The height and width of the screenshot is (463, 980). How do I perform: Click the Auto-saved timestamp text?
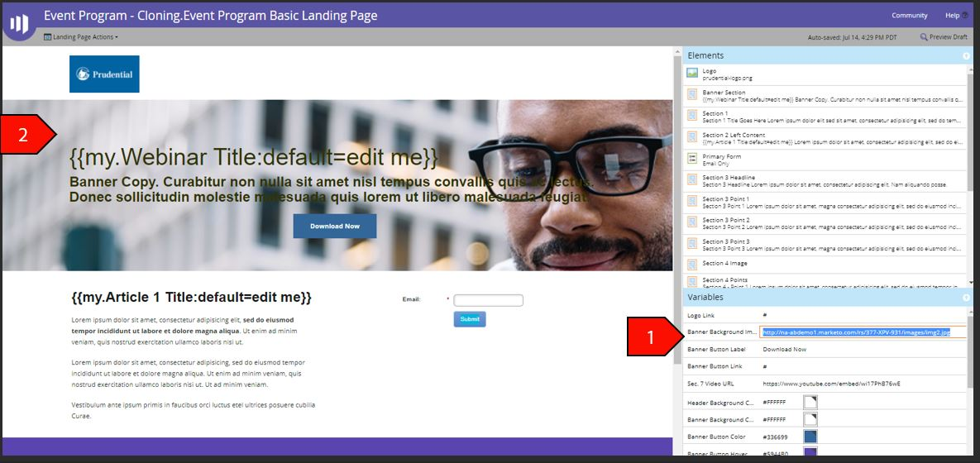[852, 37]
